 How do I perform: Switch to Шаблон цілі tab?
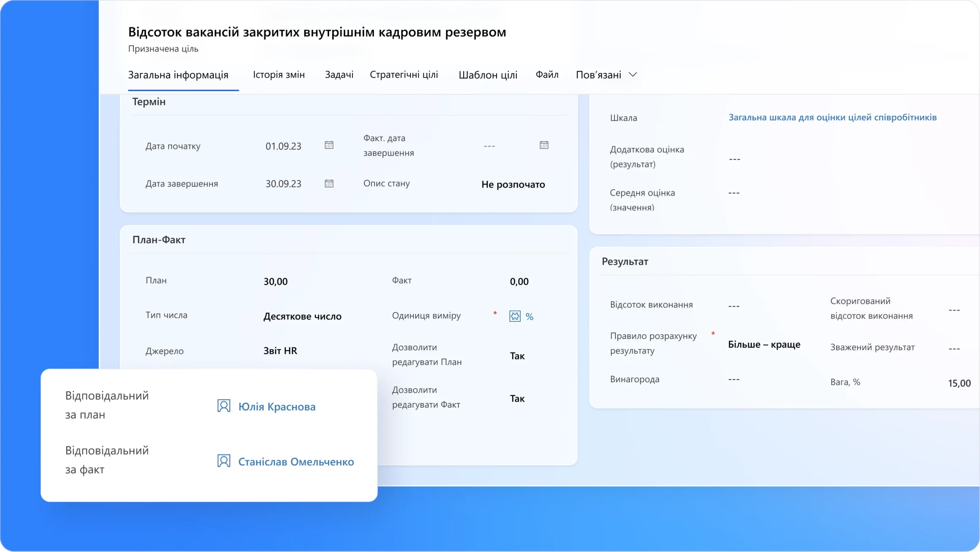(488, 75)
